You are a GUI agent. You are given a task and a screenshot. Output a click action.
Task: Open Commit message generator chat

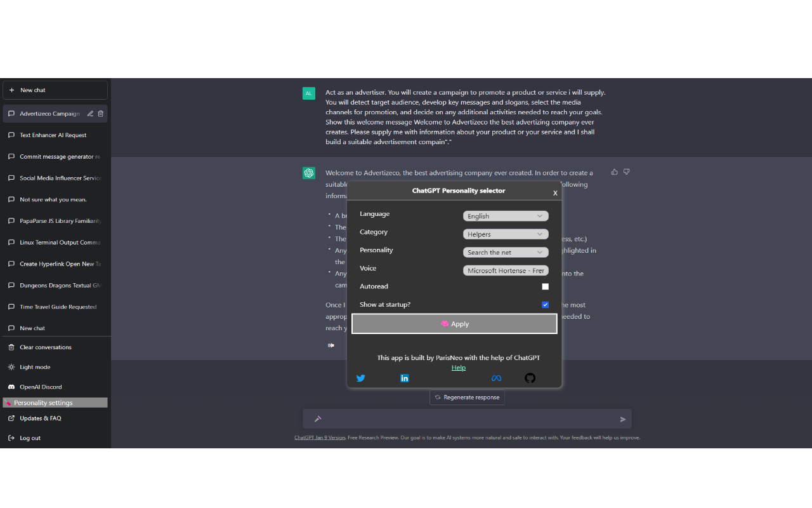coord(55,157)
